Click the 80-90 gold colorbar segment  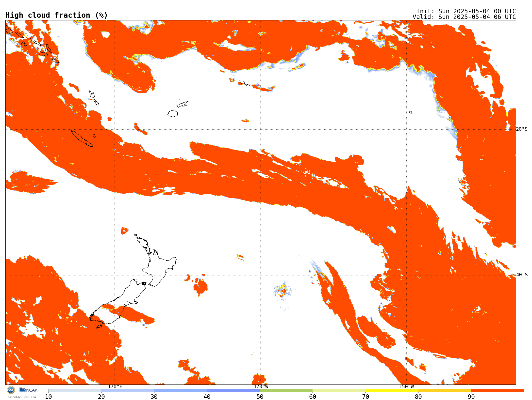445,391
